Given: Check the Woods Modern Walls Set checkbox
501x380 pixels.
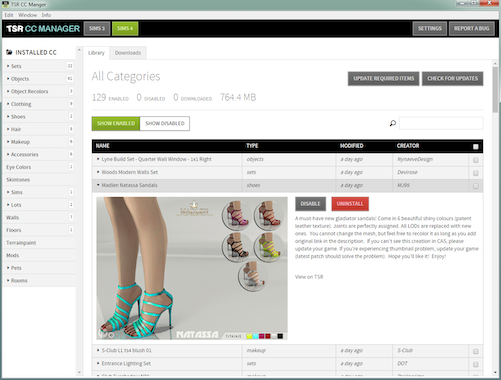Looking at the screenshot, I should point(476,173).
